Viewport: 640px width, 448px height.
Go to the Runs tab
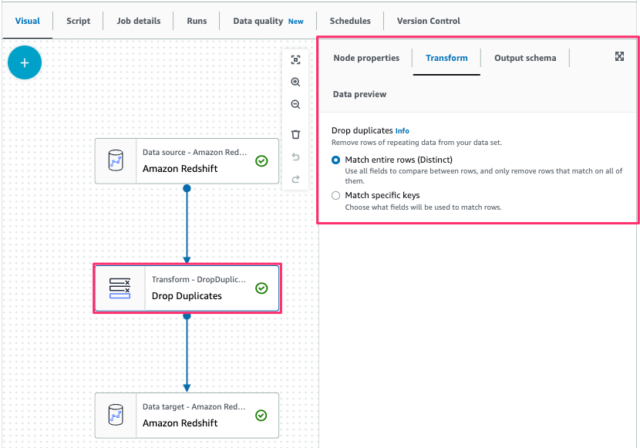pyautogui.click(x=197, y=21)
